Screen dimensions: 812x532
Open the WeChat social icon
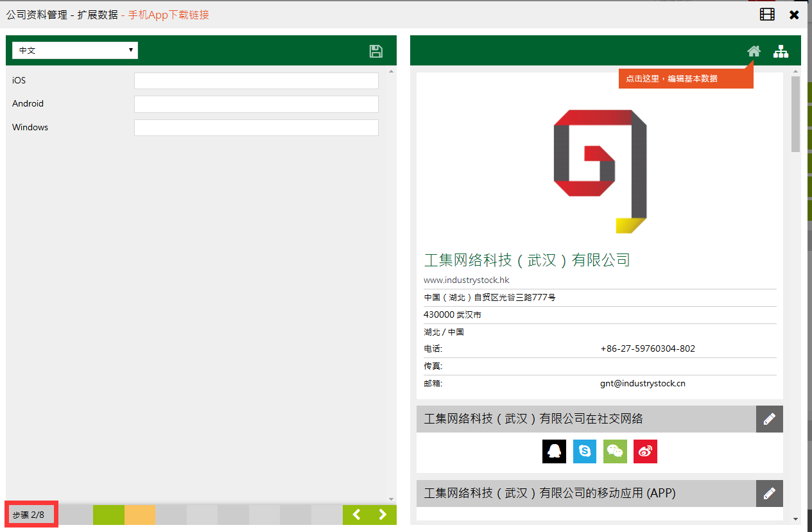(x=615, y=451)
